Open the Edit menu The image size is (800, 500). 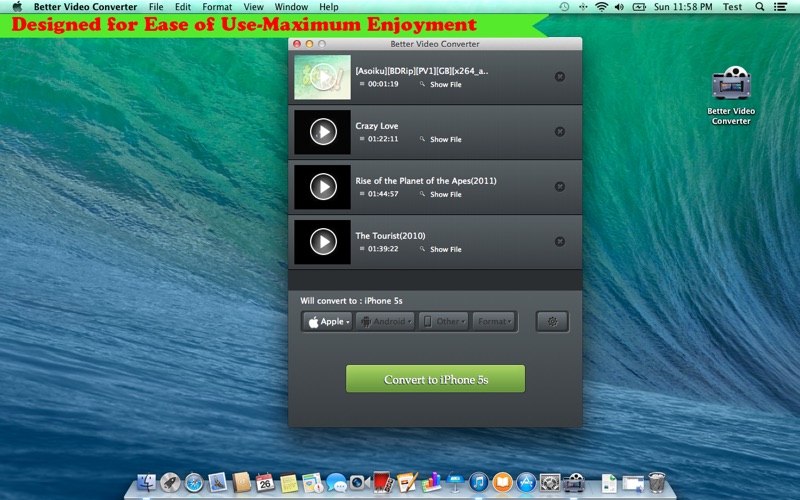click(x=183, y=7)
